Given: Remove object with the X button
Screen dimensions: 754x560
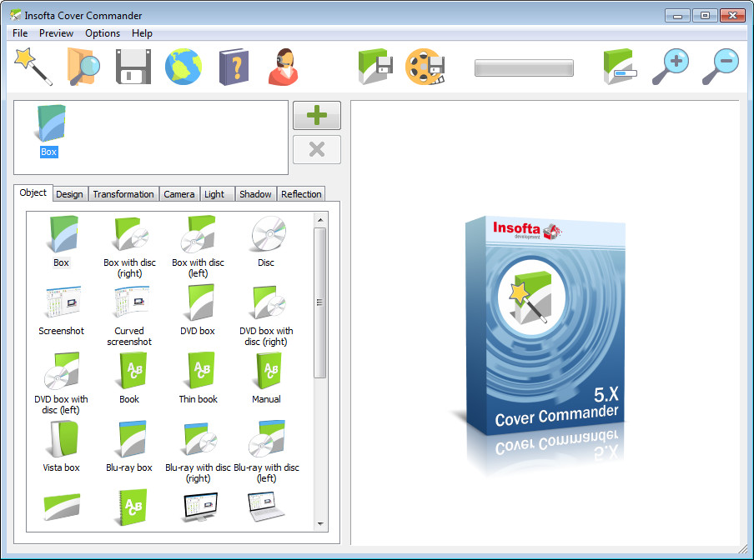Looking at the screenshot, I should coord(317,149).
